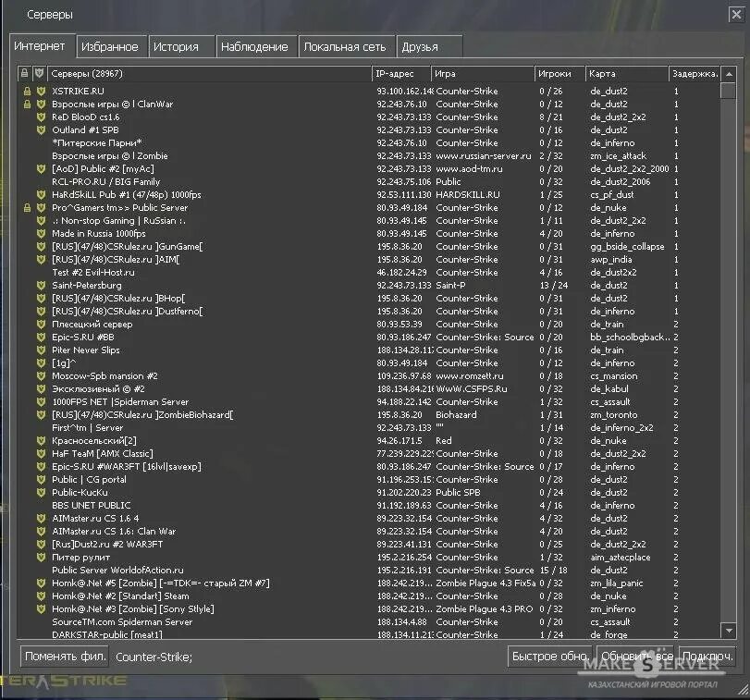This screenshot has height=700, width=750.
Task: Click VAC shield of CSRulez.ru GunGame row
Action: [41, 246]
